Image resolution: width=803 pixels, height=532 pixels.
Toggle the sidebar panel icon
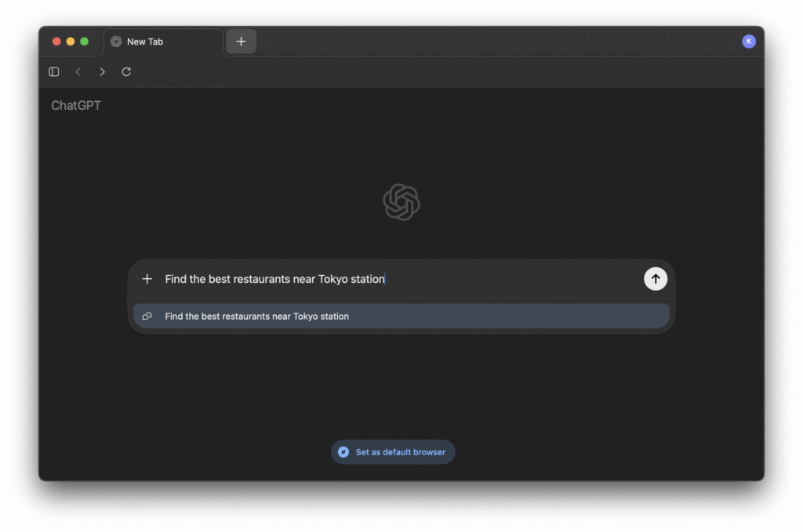click(54, 72)
